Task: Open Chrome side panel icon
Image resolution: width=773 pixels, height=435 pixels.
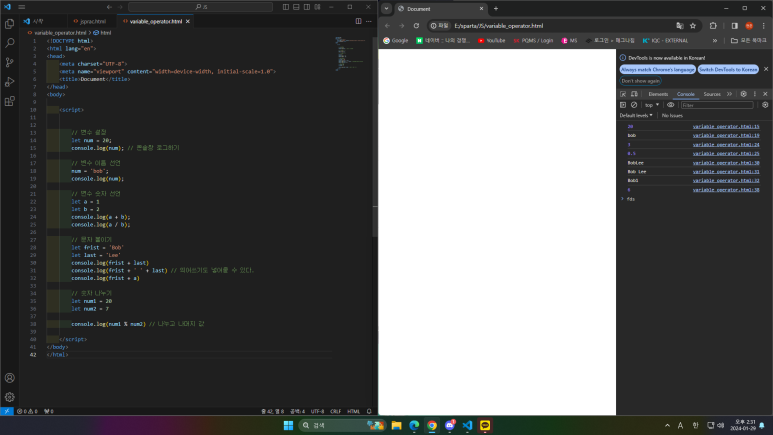Action: click(x=735, y=26)
